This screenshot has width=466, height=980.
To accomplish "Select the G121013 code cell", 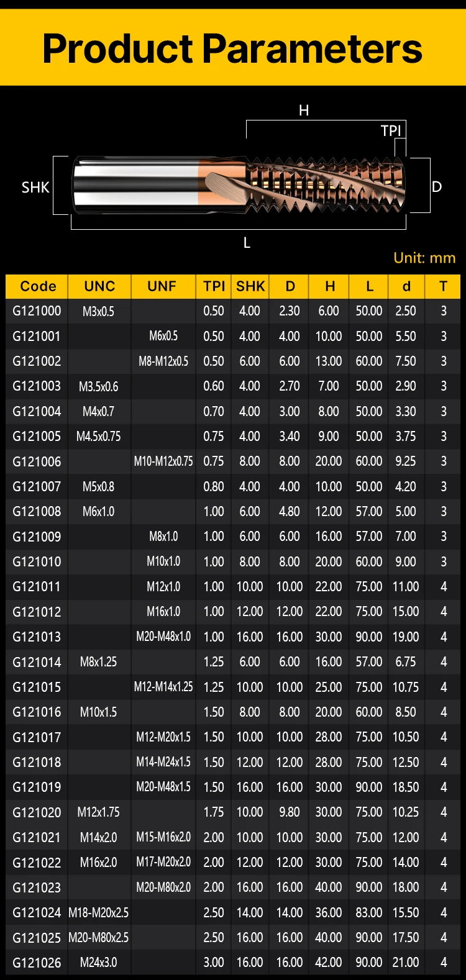I will click(x=37, y=637).
